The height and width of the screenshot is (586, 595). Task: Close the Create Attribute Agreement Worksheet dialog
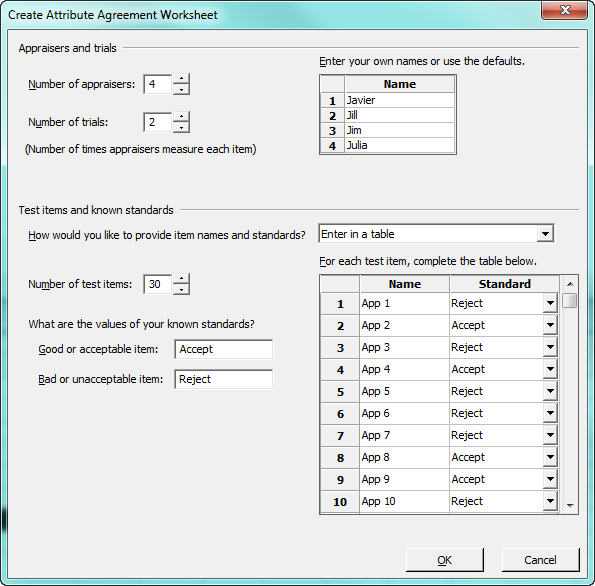point(565,10)
